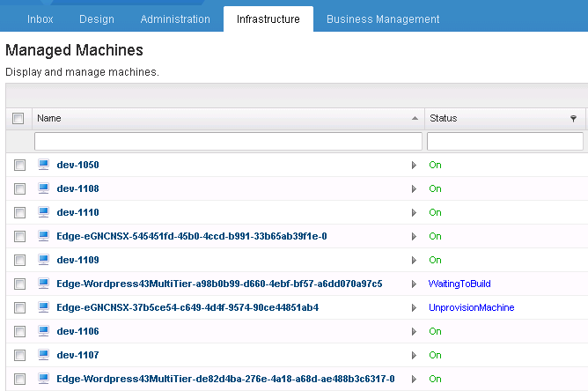Toggle the select-all checkbox in table header
Viewport: 588px width, 391px height.
tap(18, 118)
